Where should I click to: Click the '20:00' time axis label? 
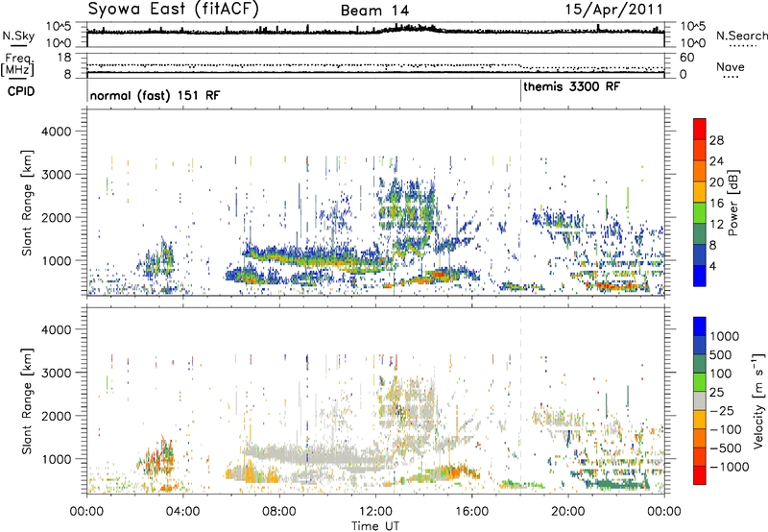coord(568,511)
